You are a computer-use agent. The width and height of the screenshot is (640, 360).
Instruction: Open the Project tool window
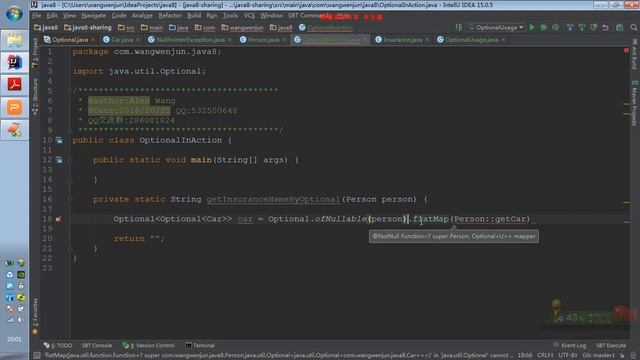35,53
